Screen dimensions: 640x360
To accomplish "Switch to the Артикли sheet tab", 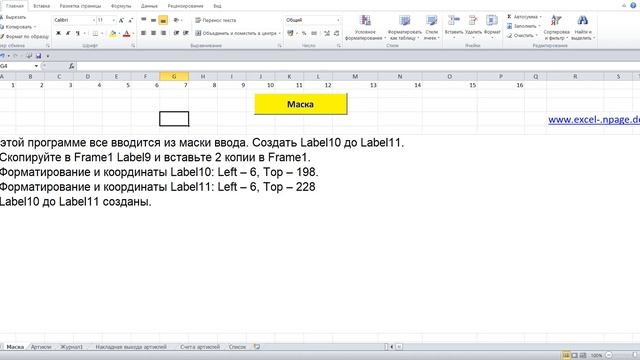I will 41,347.
